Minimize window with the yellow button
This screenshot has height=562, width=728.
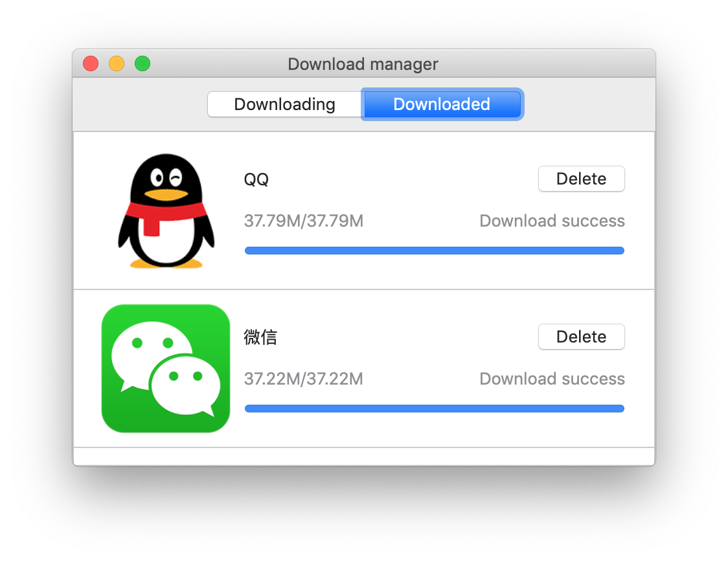(117, 63)
